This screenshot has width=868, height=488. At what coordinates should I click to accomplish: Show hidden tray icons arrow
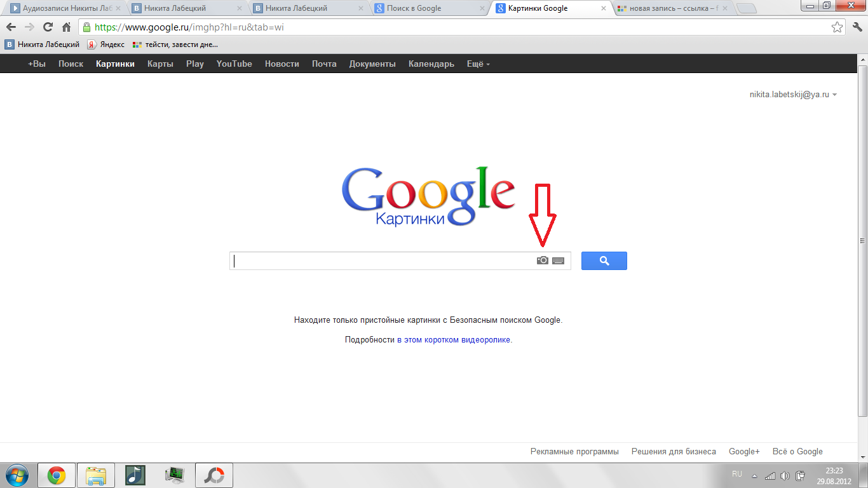755,476
